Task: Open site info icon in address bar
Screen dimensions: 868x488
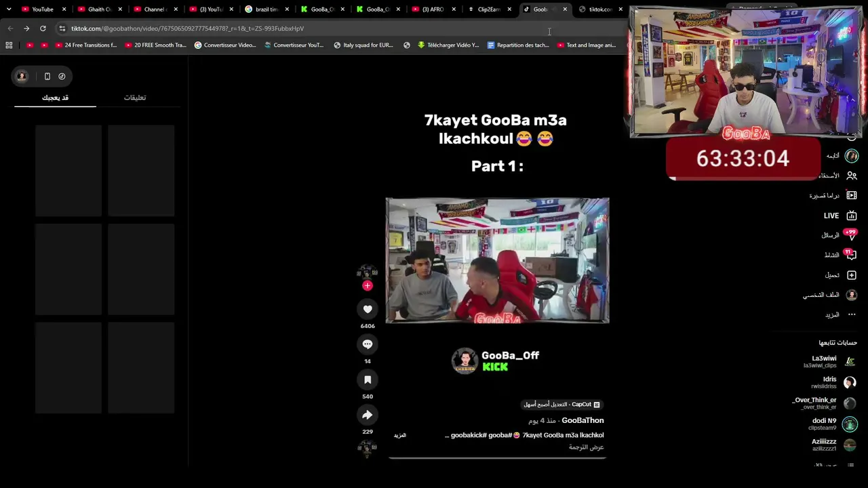Action: (x=62, y=28)
